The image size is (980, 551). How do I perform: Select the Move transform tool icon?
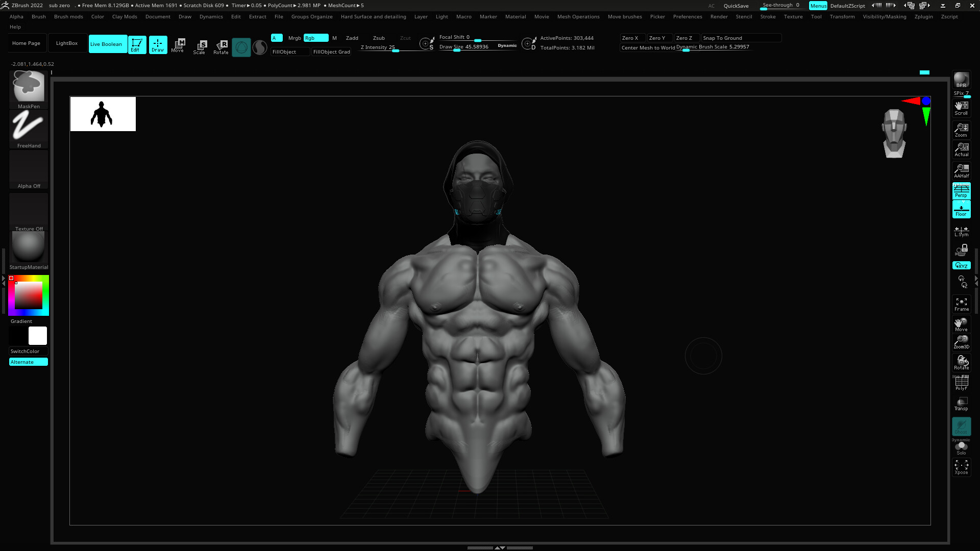coord(178,45)
